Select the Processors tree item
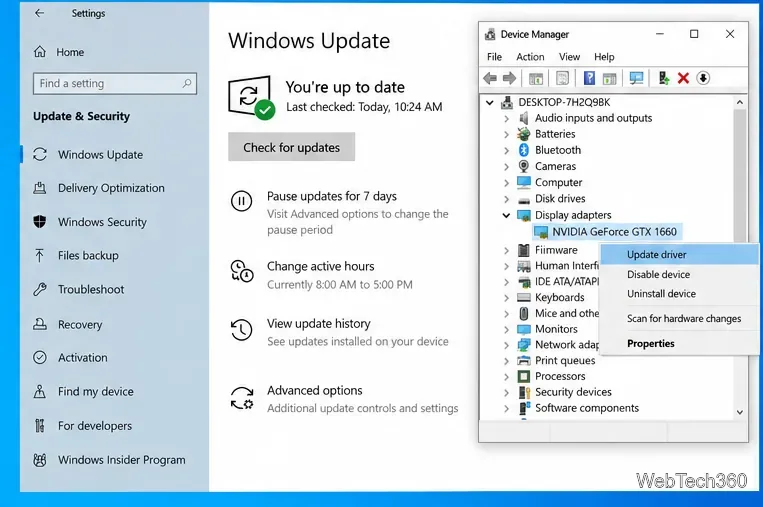The height and width of the screenshot is (507, 763). click(551, 376)
